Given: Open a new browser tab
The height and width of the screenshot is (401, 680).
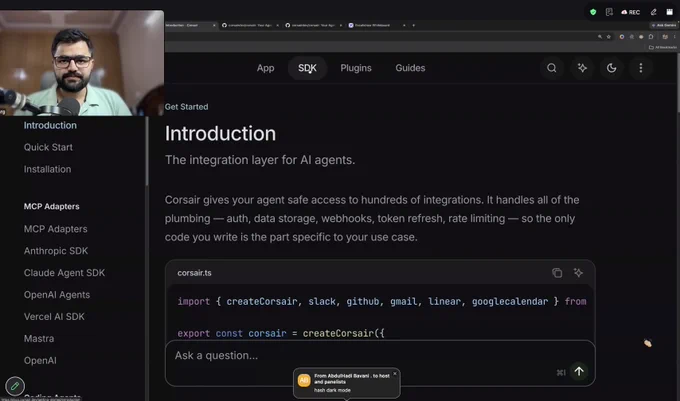Looking at the screenshot, I should point(413,25).
